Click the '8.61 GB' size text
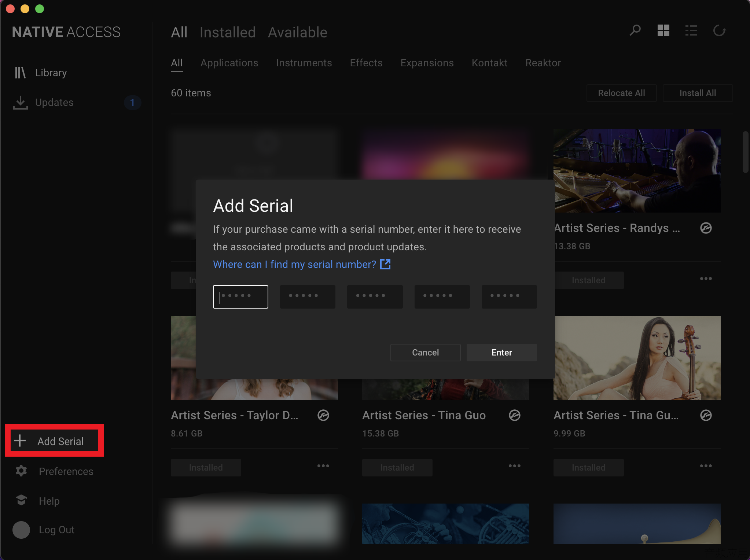This screenshot has width=750, height=560. pyautogui.click(x=187, y=434)
